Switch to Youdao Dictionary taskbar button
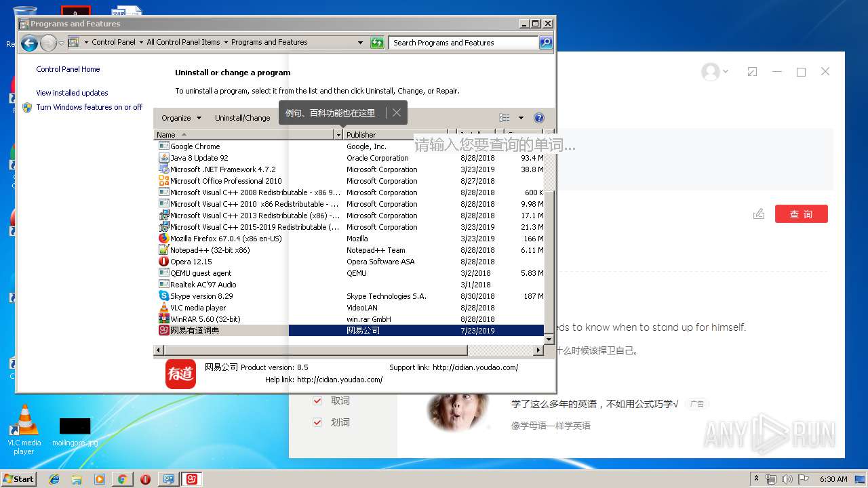 point(193,479)
